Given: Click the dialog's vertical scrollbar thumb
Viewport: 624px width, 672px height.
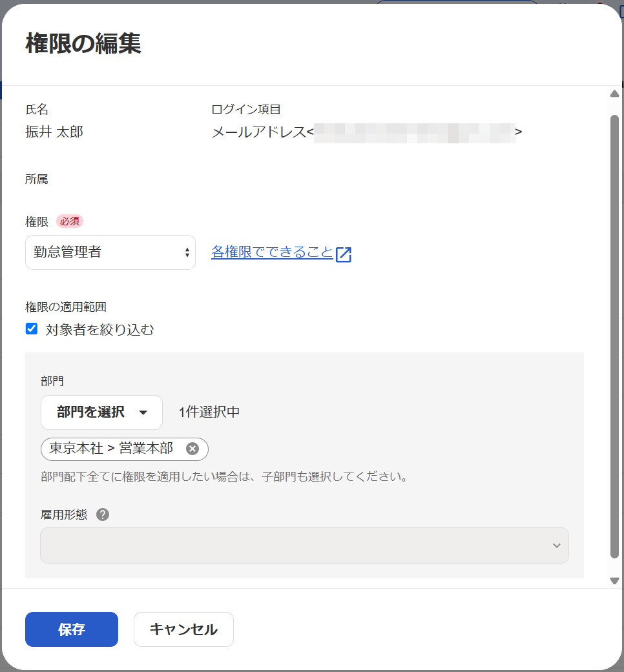Looking at the screenshot, I should [614, 336].
